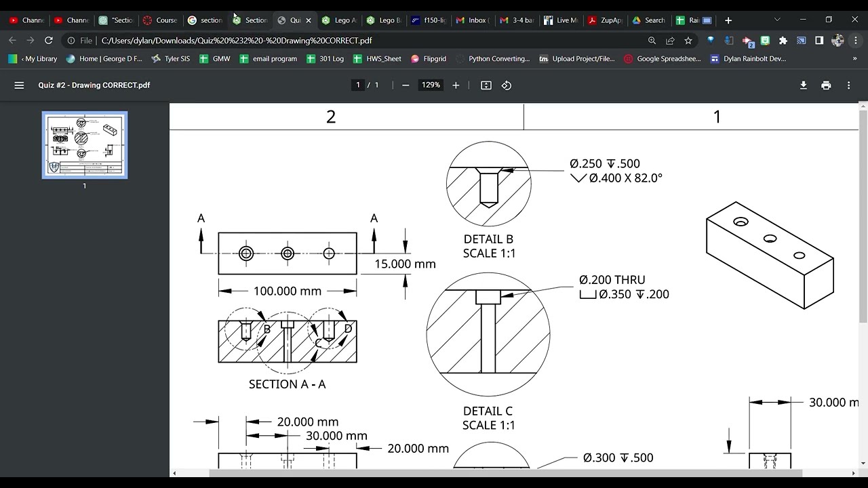The height and width of the screenshot is (488, 868).
Task: Open the My Library bookmark
Action: (33, 59)
